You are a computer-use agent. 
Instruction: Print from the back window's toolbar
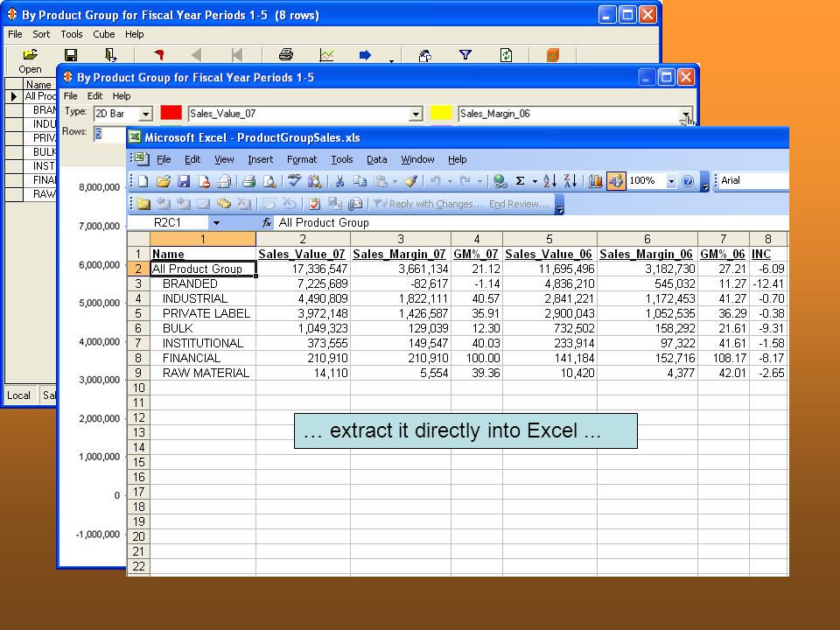tap(286, 54)
